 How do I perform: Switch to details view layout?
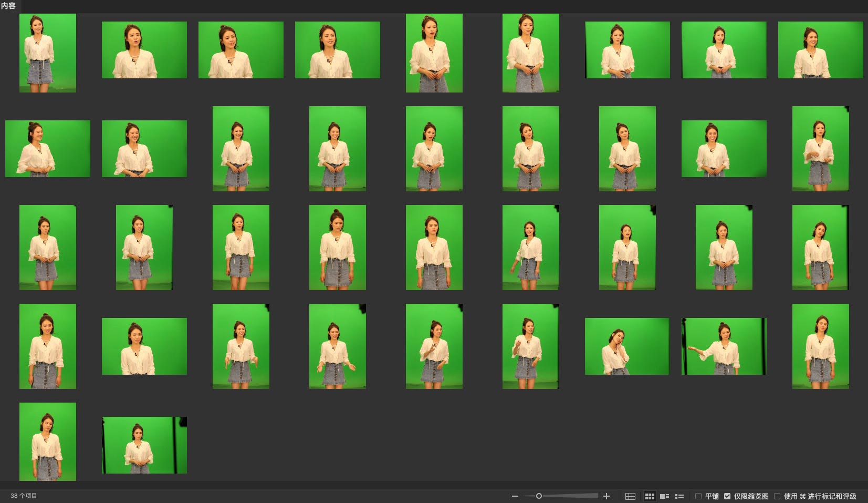664,496
